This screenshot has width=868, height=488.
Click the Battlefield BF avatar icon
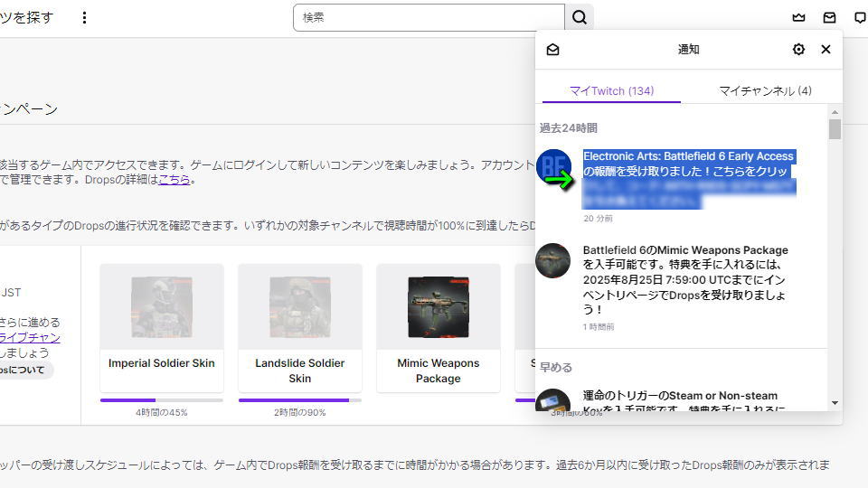pyautogui.click(x=553, y=166)
